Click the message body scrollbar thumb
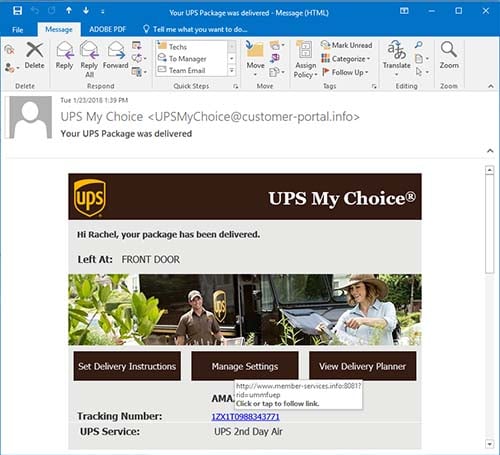The image size is (500, 455). click(489, 224)
